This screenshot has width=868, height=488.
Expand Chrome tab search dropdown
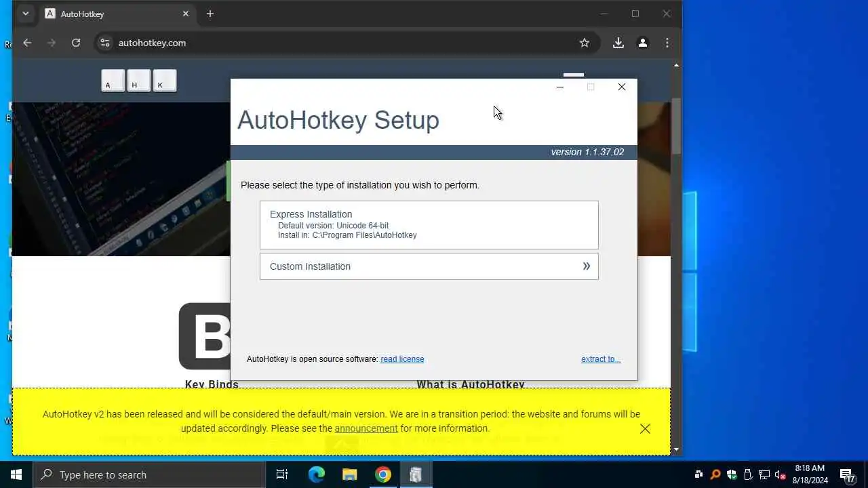click(x=25, y=14)
